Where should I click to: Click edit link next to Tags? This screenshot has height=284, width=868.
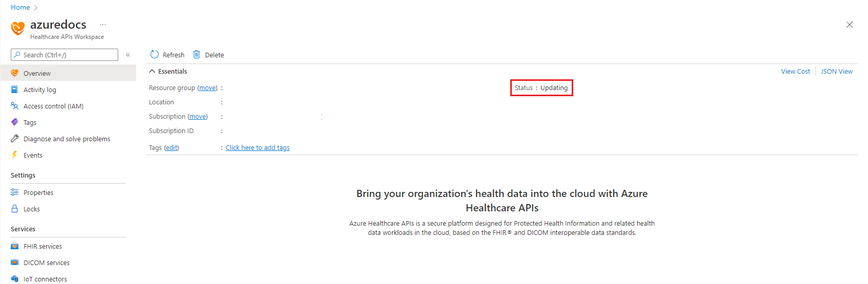[x=171, y=148]
